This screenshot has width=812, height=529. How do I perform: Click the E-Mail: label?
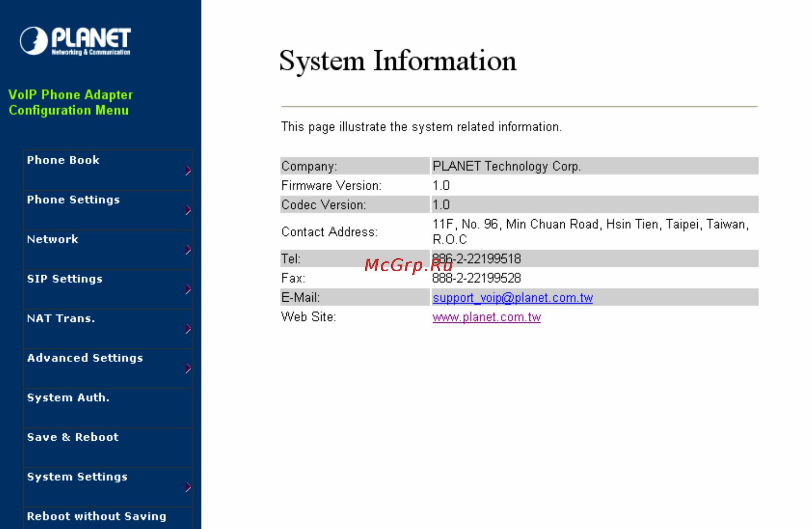point(300,298)
